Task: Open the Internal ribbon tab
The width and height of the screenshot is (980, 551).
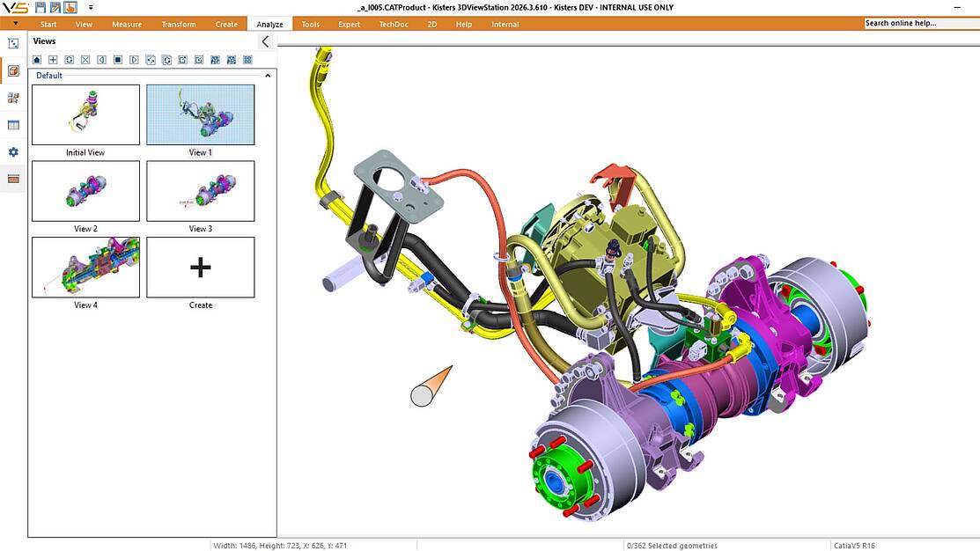Action: click(505, 25)
